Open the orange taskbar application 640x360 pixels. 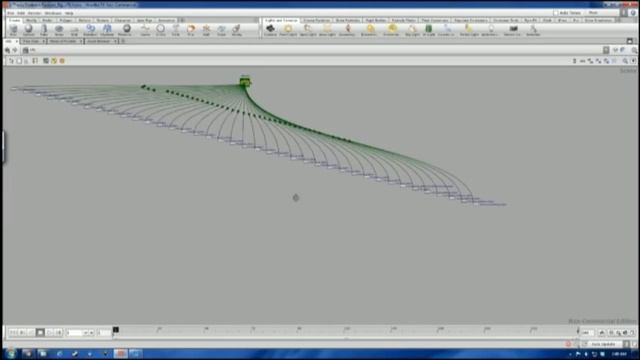click(120, 353)
